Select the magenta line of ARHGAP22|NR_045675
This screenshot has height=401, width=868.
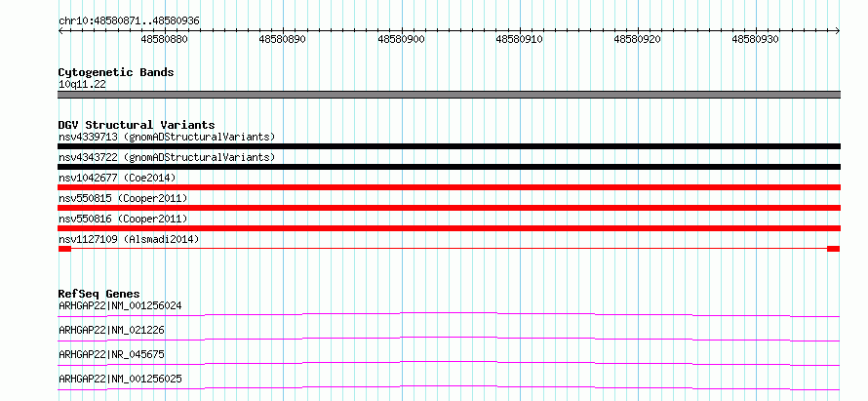[449, 363]
